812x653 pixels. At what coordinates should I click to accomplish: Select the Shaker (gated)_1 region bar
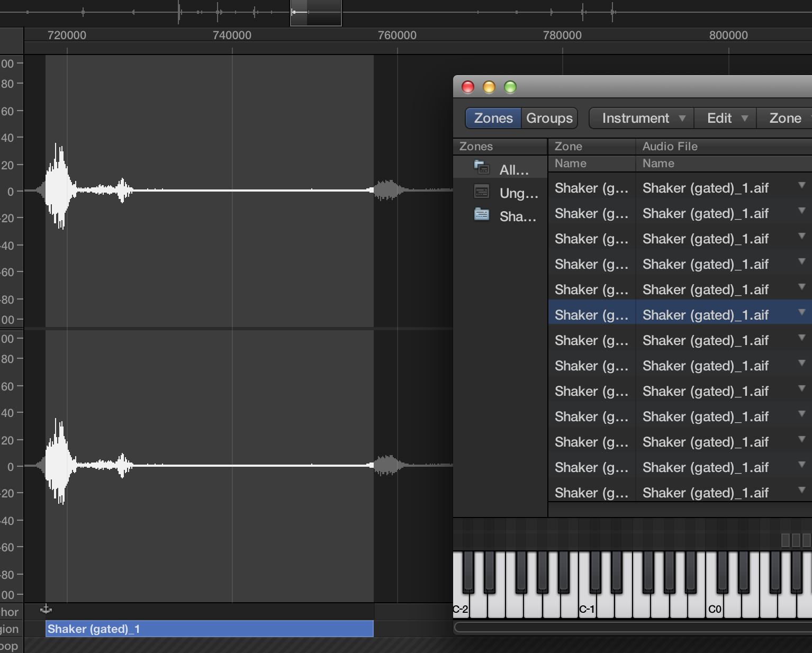[x=209, y=629]
